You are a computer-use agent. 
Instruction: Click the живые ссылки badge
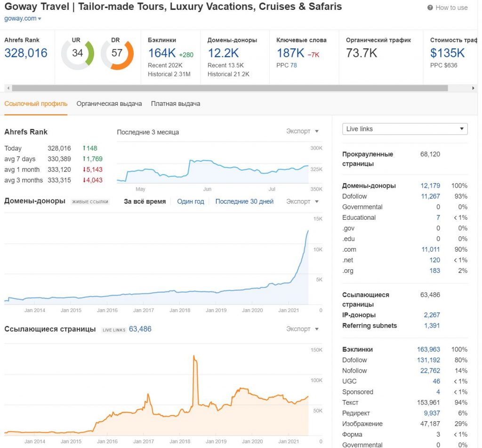(x=90, y=202)
